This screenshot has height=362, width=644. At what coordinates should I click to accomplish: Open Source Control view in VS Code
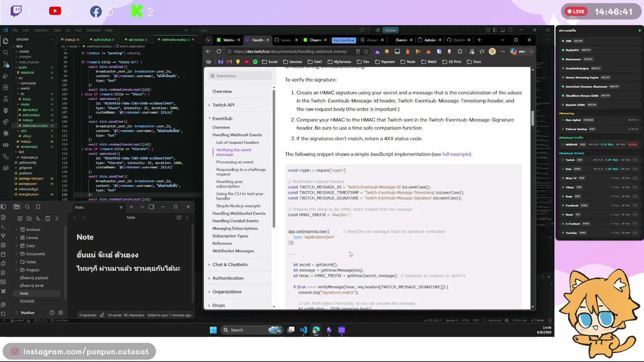(6, 64)
